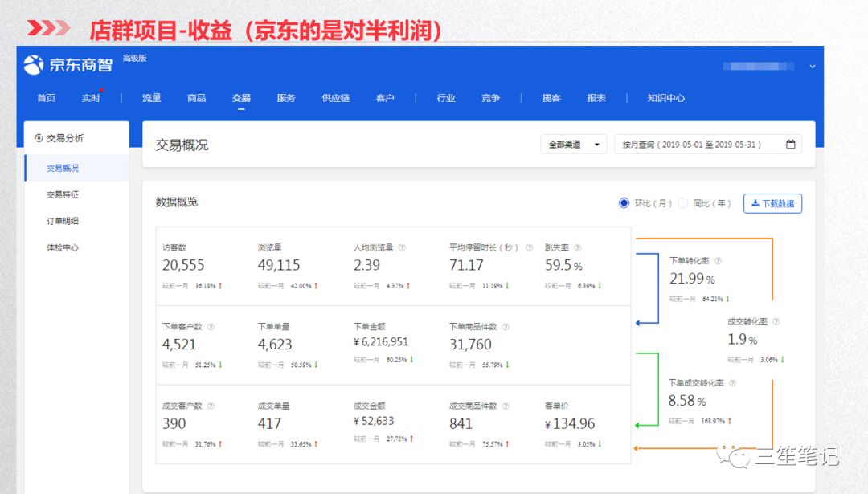Open the 揽客 nav tab
868x494 pixels.
pyautogui.click(x=551, y=98)
